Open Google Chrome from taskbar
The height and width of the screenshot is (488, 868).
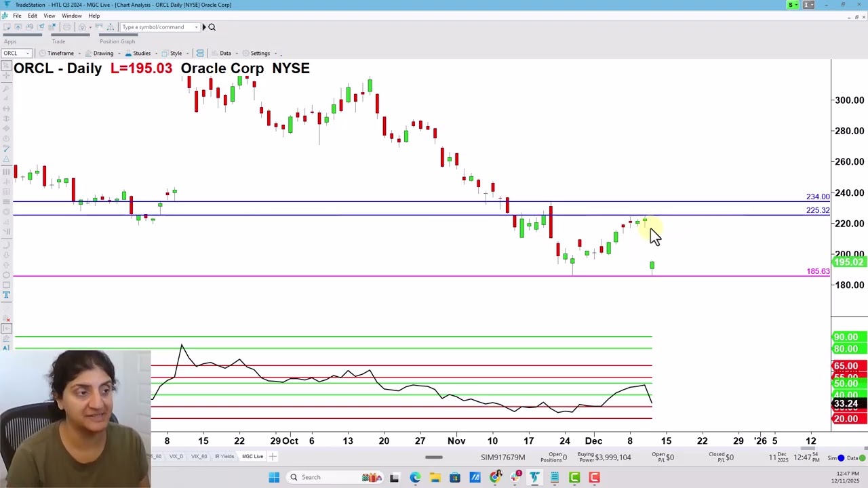coord(495,477)
